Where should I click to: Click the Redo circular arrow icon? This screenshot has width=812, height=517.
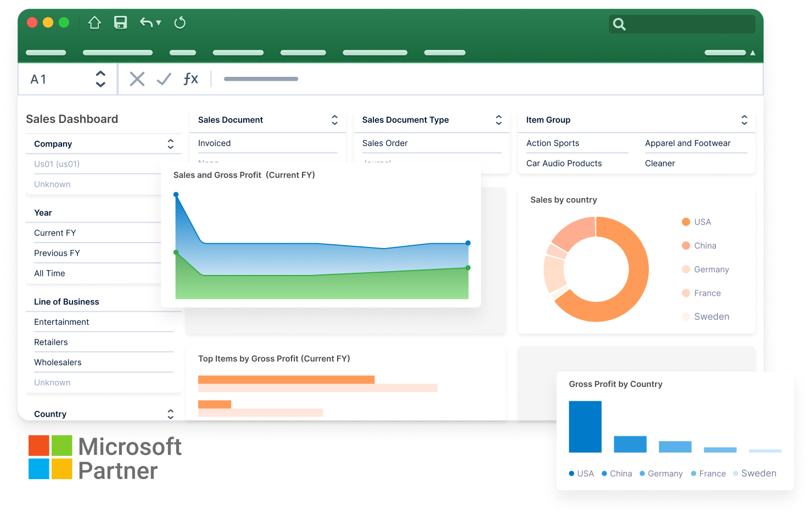[180, 23]
